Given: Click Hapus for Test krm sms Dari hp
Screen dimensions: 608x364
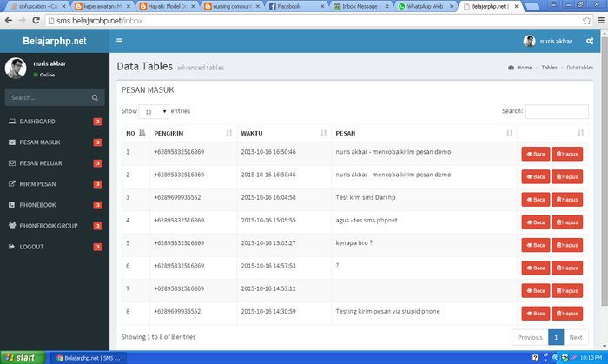Looking at the screenshot, I should pyautogui.click(x=567, y=200).
